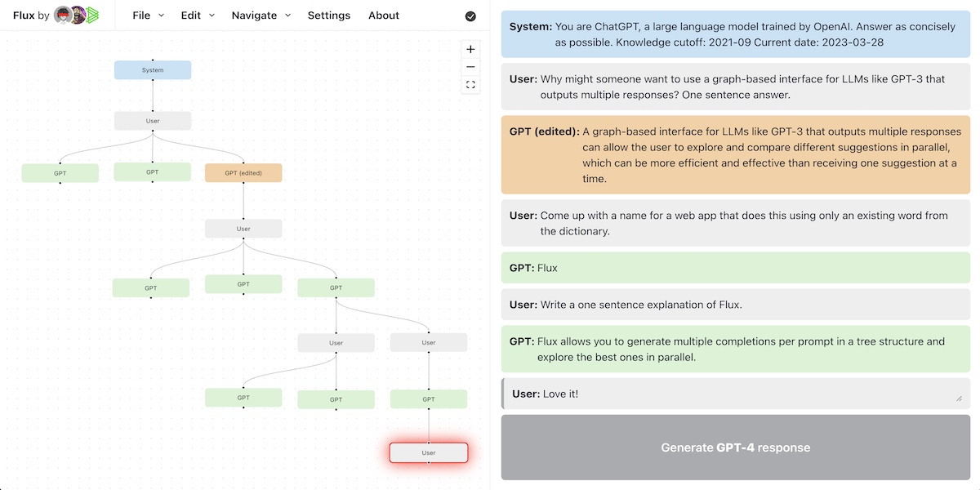Click the reply 'Flux allows you to generate'

tap(736, 350)
